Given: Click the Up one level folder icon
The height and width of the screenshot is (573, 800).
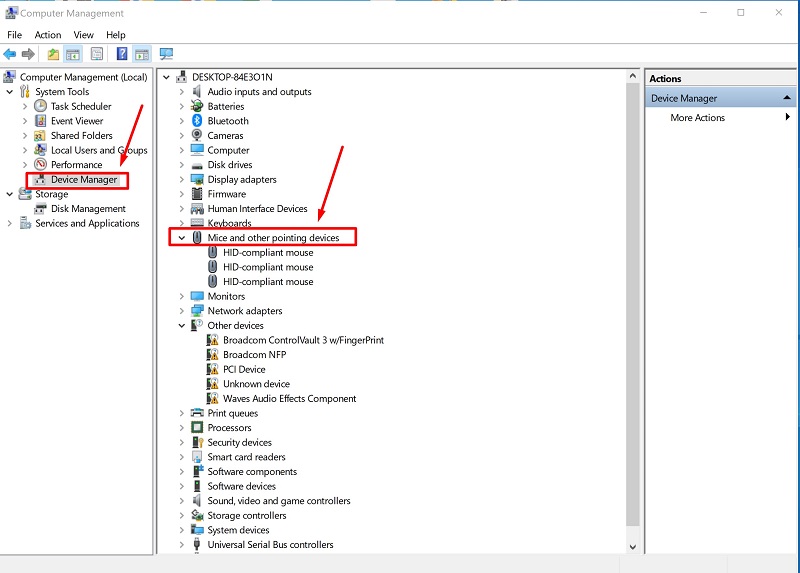Looking at the screenshot, I should tap(53, 54).
